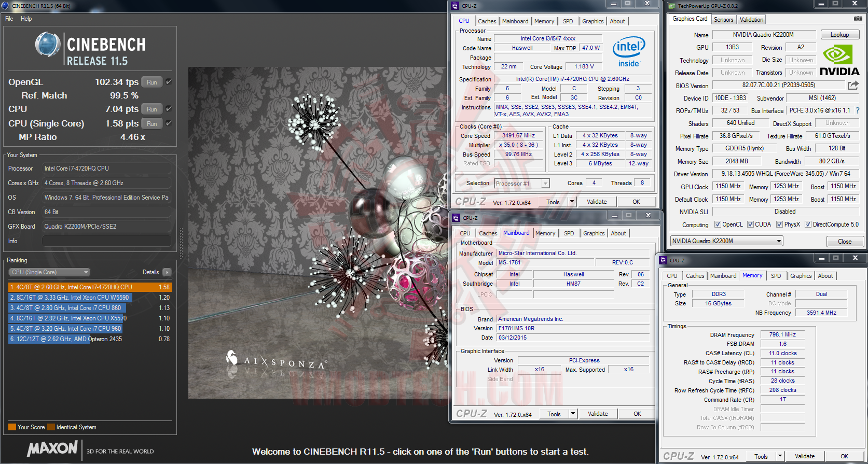The image size is (868, 464).
Task: Click the Identical System legend swatch
Action: point(51,427)
